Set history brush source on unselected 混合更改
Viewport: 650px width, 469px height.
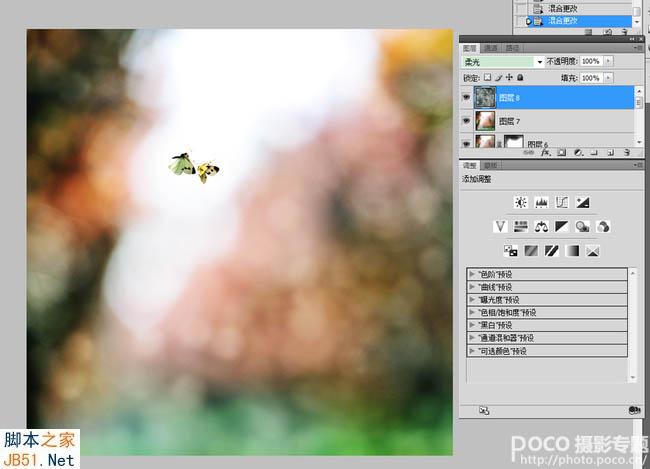pos(522,8)
